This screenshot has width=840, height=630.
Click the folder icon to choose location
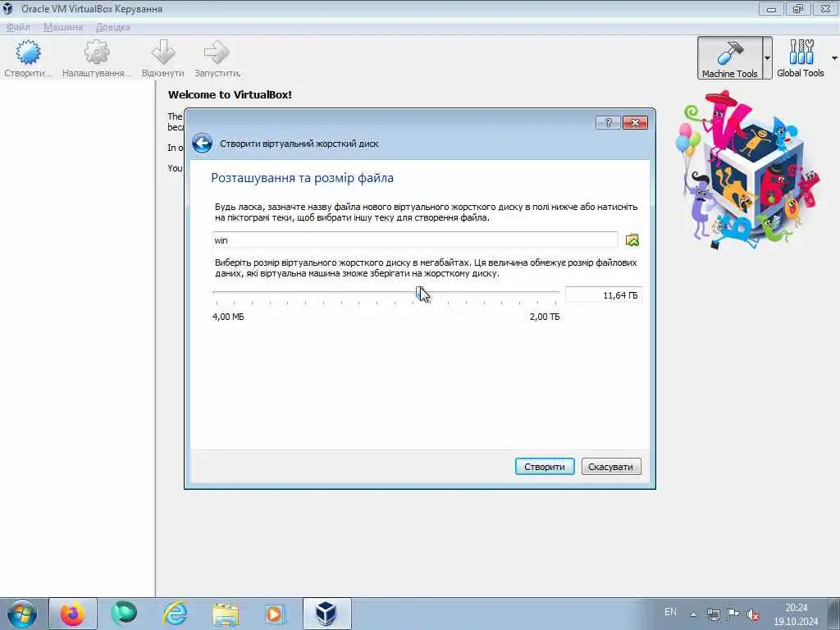coord(632,240)
